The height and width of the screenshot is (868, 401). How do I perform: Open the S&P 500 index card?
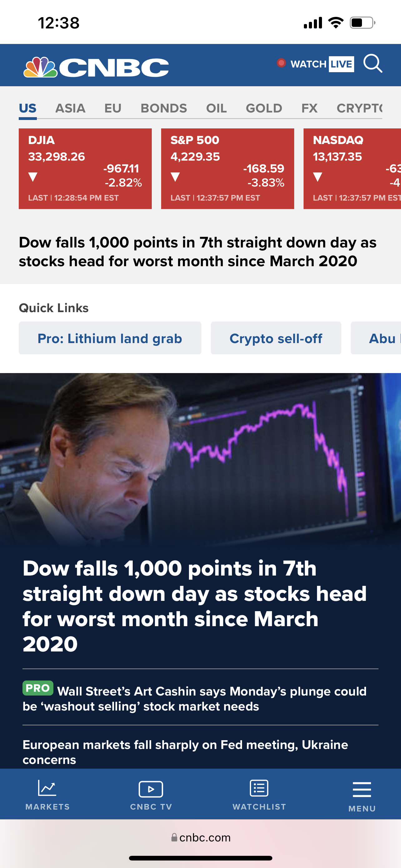click(228, 168)
